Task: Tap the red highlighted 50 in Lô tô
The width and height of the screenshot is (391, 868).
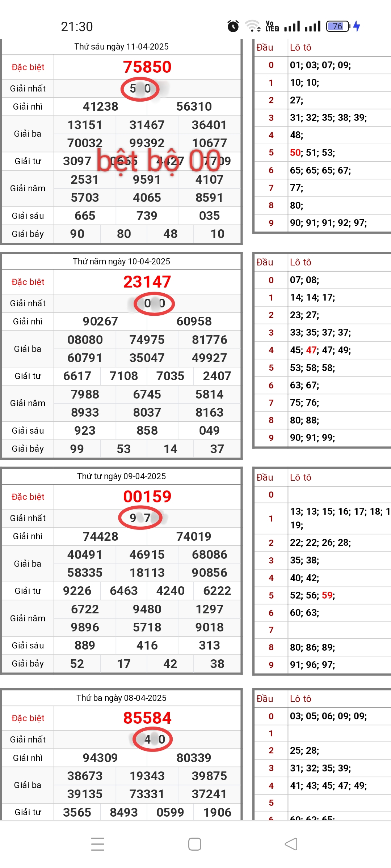Action: pos(295,153)
